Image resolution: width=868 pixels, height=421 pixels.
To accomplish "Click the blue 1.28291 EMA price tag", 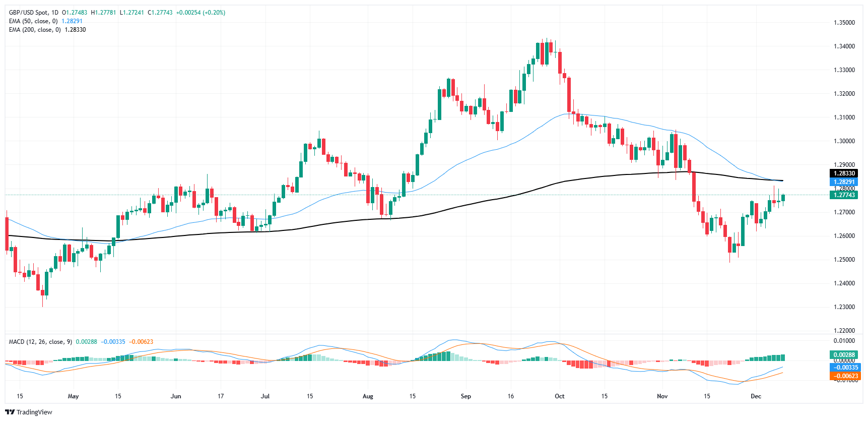I will [x=843, y=182].
